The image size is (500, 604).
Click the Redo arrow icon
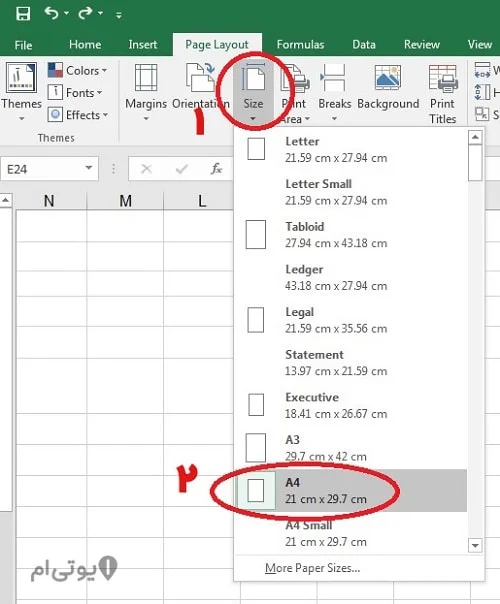(85, 13)
